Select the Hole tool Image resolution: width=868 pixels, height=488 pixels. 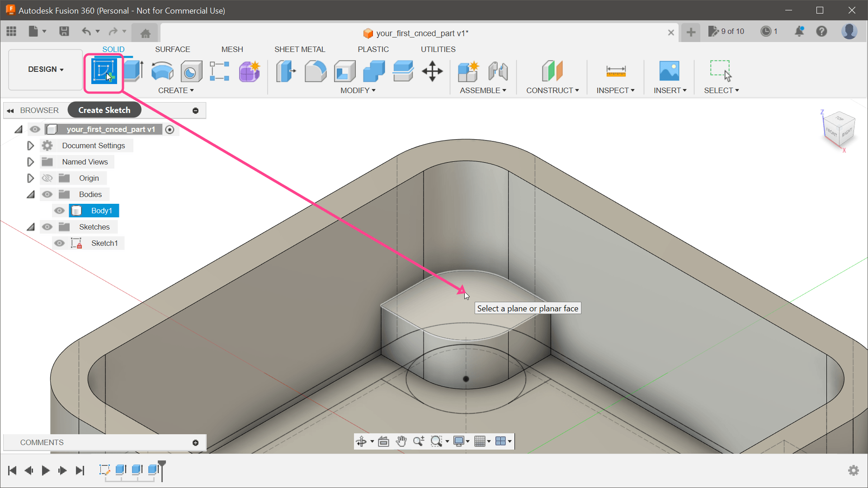coord(191,71)
